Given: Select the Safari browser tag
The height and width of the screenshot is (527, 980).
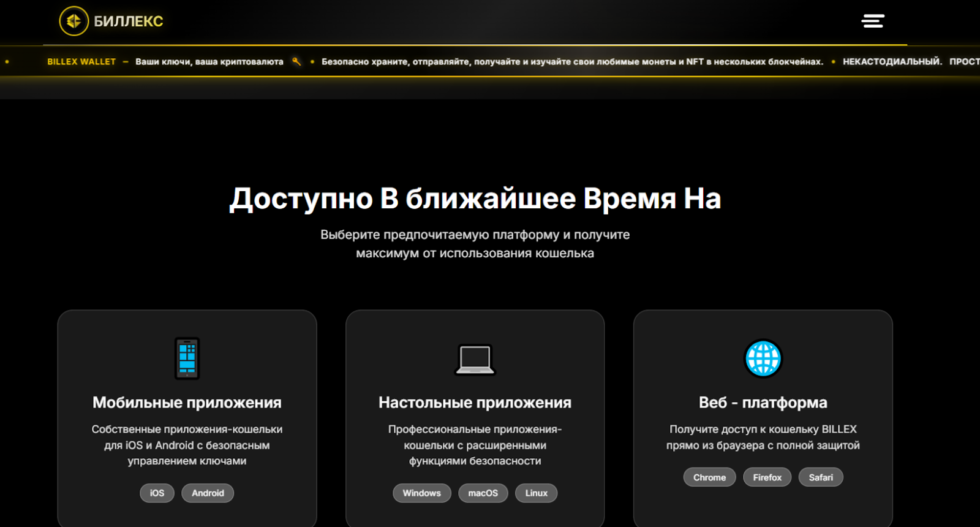Looking at the screenshot, I should pos(821,477).
